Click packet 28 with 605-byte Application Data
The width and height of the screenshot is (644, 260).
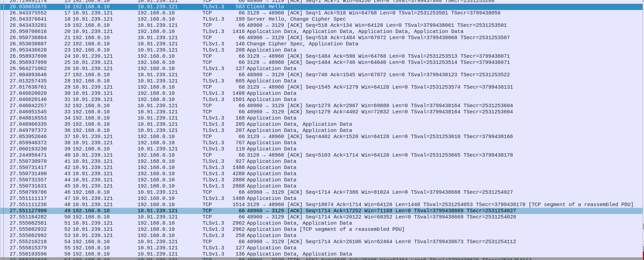click(241, 81)
